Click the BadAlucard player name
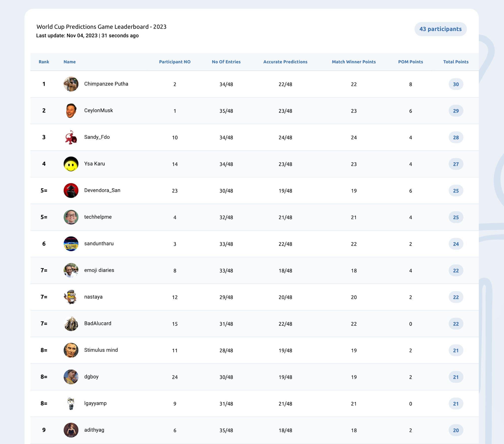Viewport: 504px width, 444px height. [98, 323]
